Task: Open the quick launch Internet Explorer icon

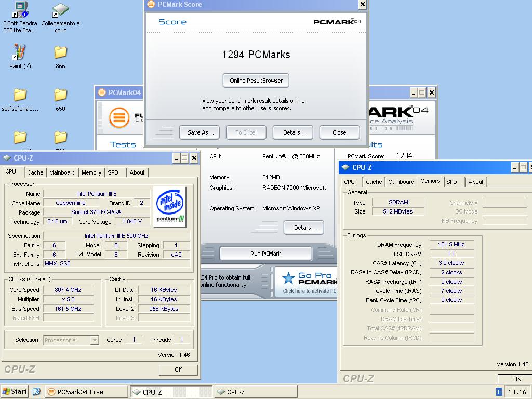Action: tap(37, 392)
